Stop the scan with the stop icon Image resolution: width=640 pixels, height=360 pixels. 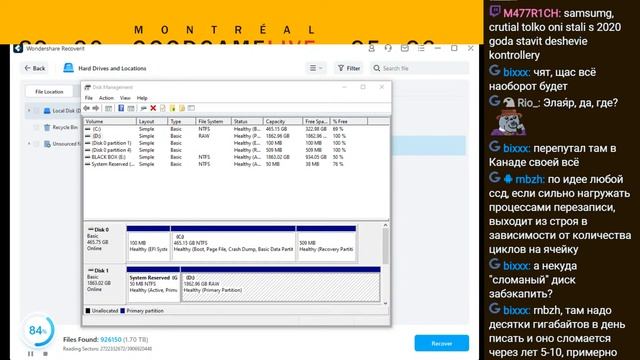coord(45,353)
